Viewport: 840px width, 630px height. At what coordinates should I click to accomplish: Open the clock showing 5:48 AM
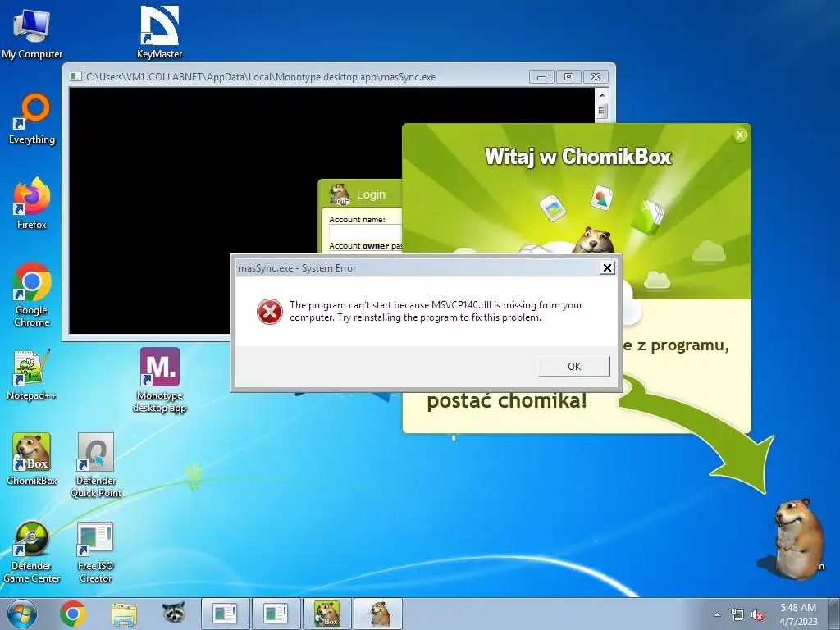(x=798, y=614)
